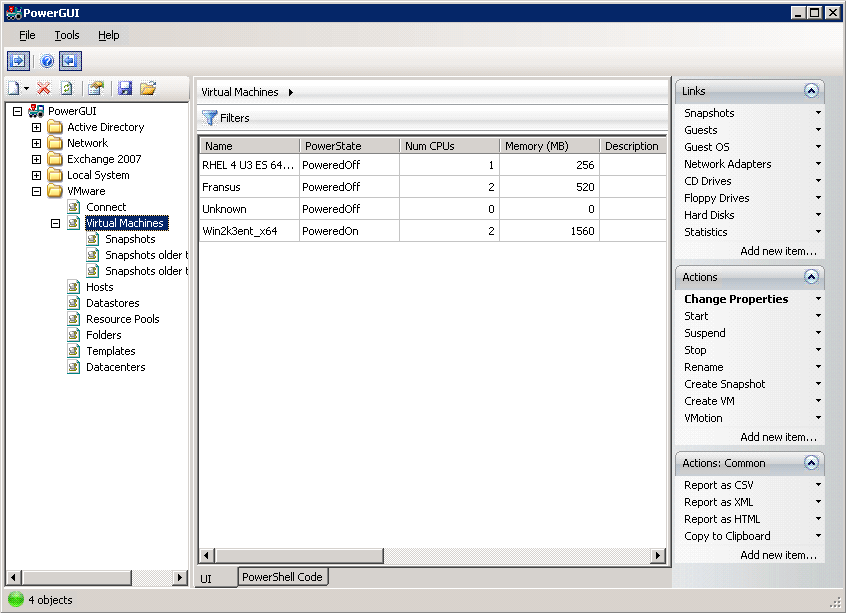
Task: Open the Tools menu
Action: tap(67, 35)
